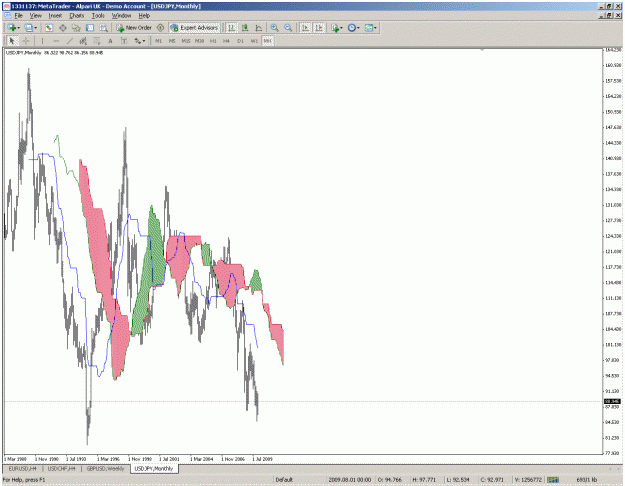Image resolution: width=625 pixels, height=486 pixels.
Task: Switch to USDCHF,H4 chart tab
Action: pos(61,469)
